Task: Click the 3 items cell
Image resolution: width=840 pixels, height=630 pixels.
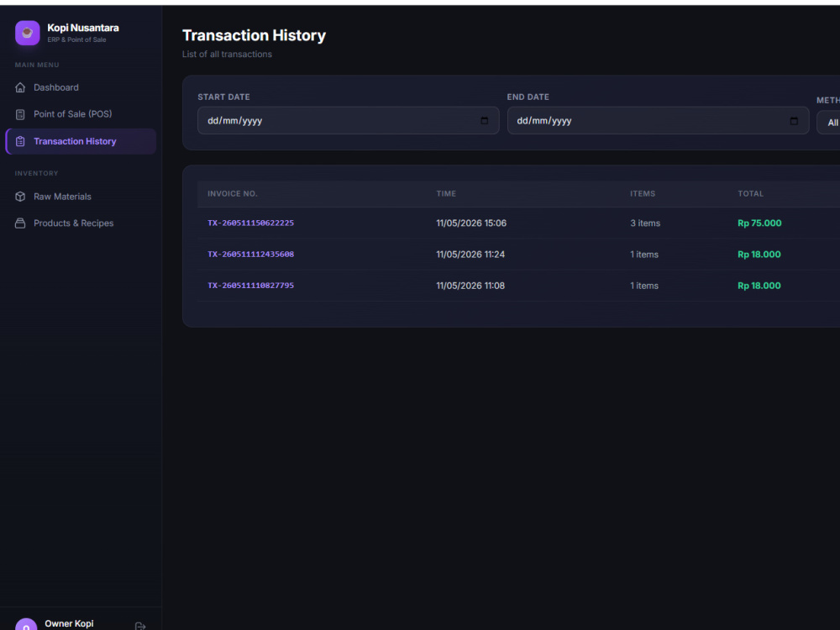Action: tap(645, 223)
